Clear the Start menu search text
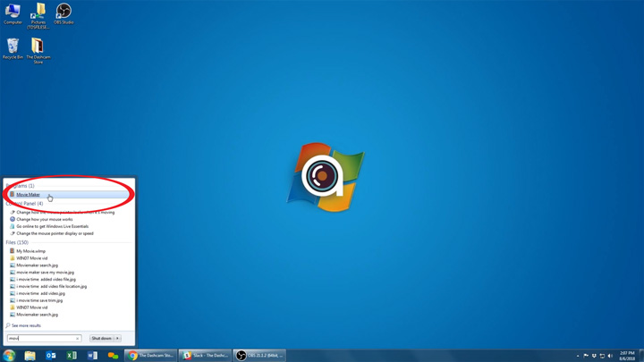The height and width of the screenshot is (362, 644). (x=78, y=339)
